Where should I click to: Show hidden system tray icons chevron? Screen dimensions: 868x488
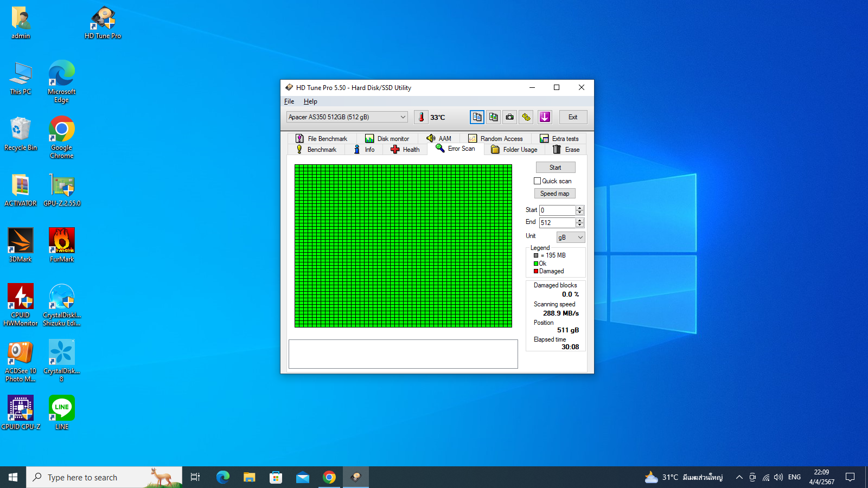click(739, 477)
